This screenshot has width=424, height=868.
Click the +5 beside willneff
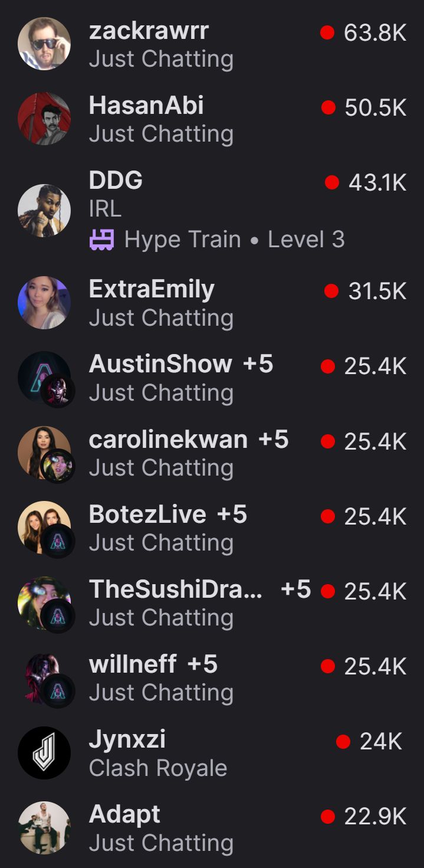point(202,664)
